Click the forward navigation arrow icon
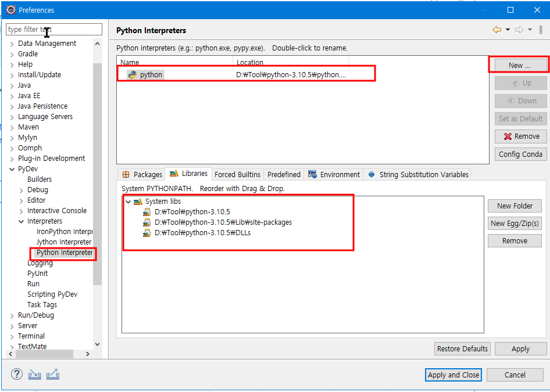Viewport: 550px width, 392px height. 519,30
